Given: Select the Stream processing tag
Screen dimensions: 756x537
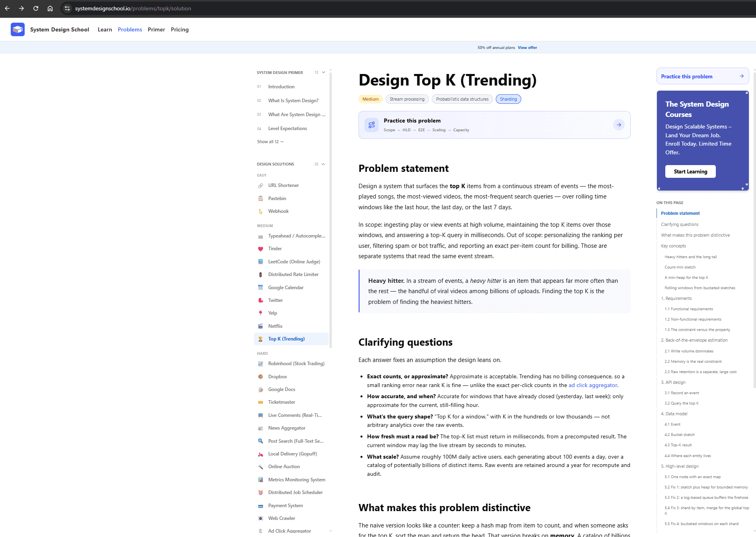Looking at the screenshot, I should point(407,99).
